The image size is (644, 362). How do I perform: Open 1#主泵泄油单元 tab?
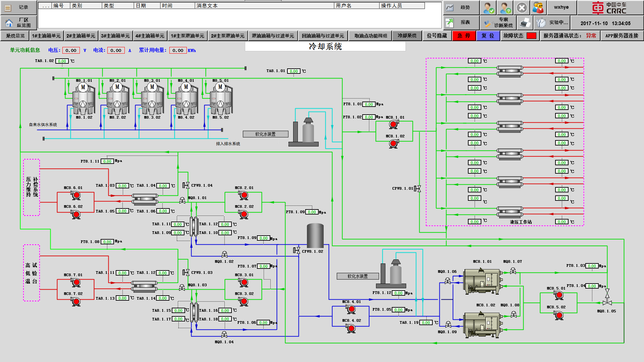pyautogui.click(x=187, y=36)
